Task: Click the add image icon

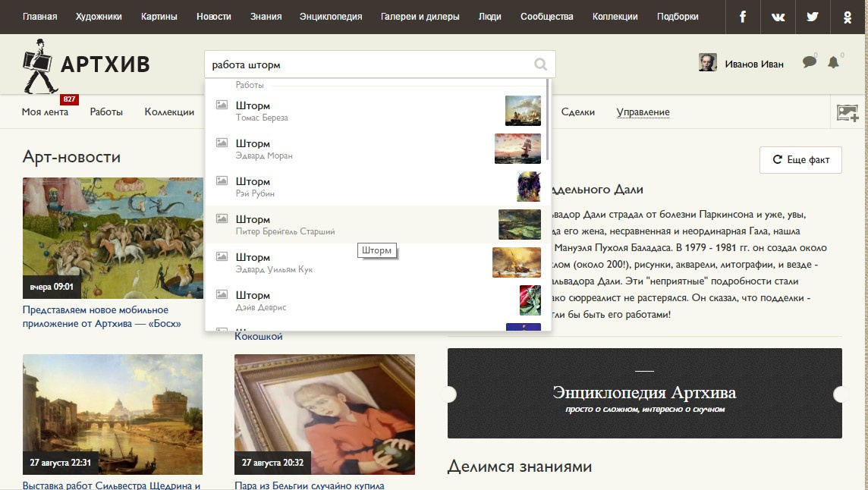Action: pos(848,112)
